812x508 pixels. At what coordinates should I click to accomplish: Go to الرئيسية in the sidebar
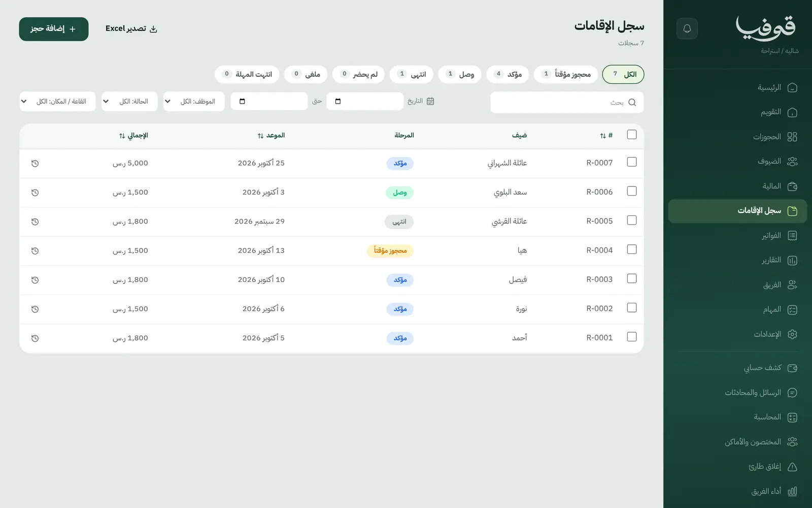click(x=737, y=88)
